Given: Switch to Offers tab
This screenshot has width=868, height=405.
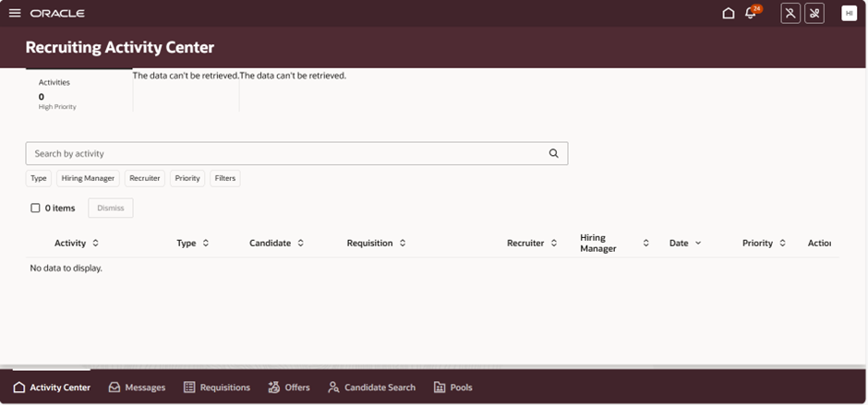Looking at the screenshot, I should click(x=289, y=387).
